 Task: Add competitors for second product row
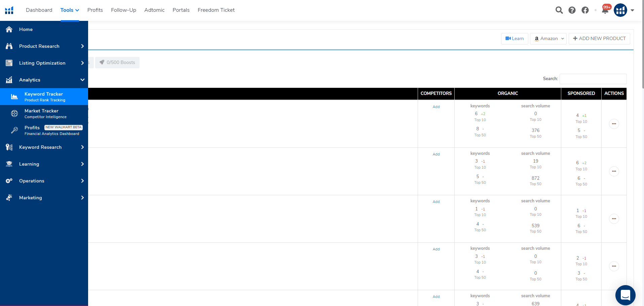(x=436, y=154)
